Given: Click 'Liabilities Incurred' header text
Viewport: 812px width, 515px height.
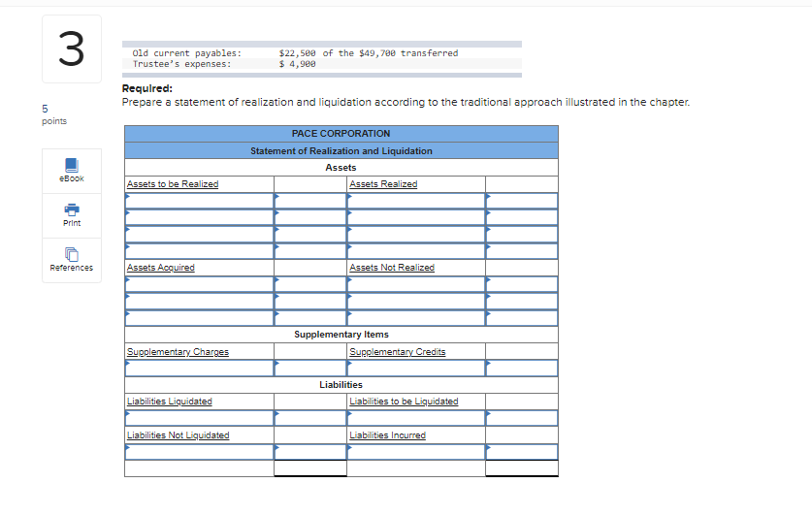Looking at the screenshot, I should [387, 435].
